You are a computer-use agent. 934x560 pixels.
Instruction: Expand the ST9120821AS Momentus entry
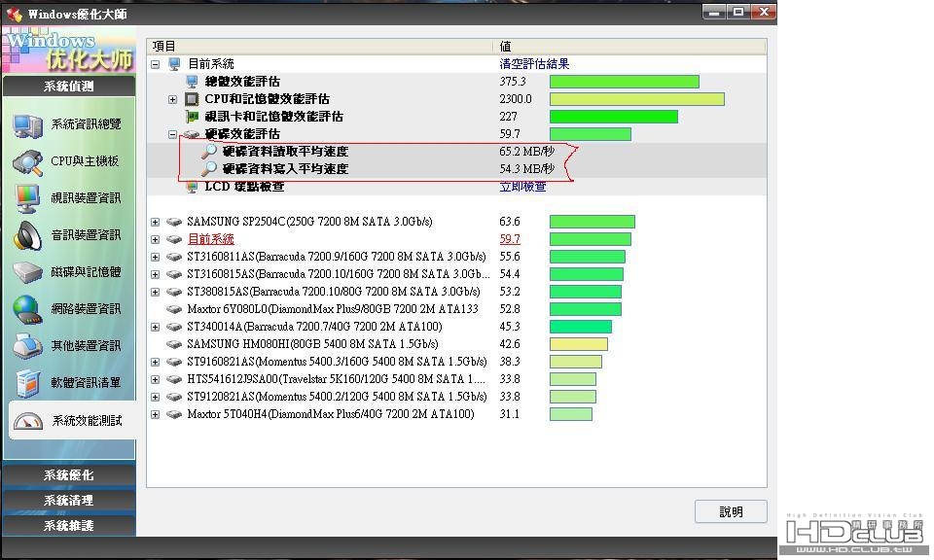point(156,397)
